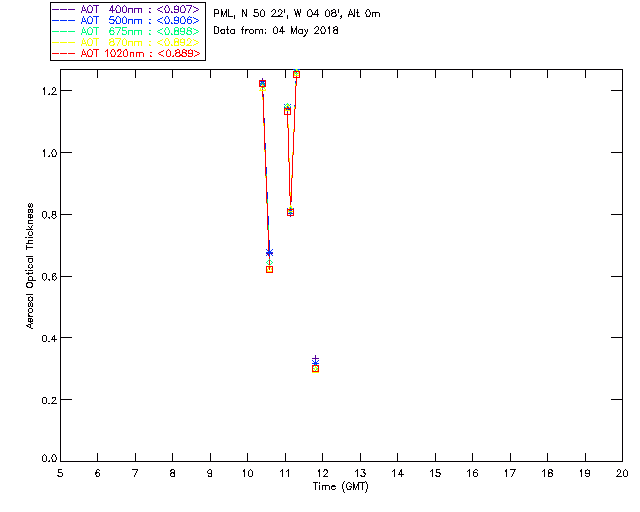
Task: Click the hour 11 tick label on the time axis
Action: [285, 473]
